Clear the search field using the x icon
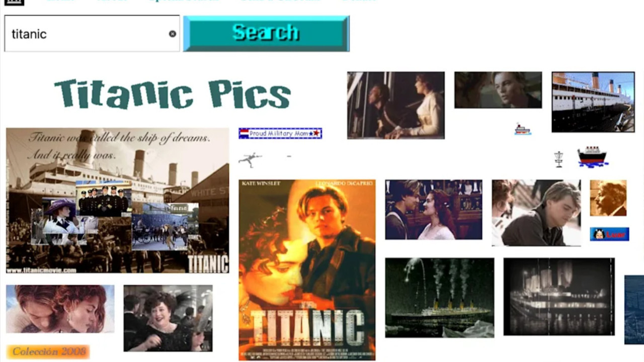 [172, 34]
